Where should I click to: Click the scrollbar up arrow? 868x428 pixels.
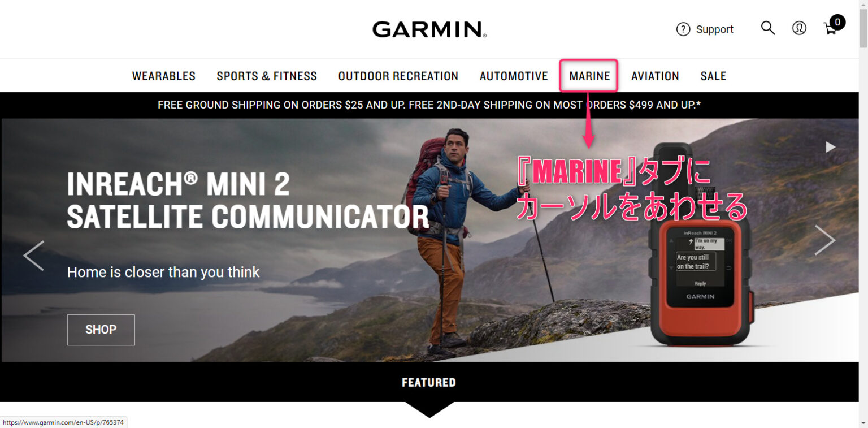click(x=863, y=5)
